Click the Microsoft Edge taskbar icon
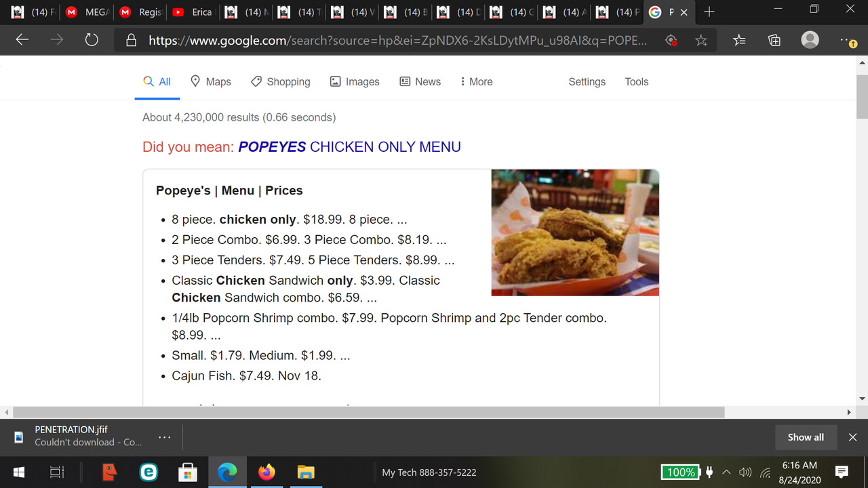This screenshot has width=868, height=488. pos(227,472)
